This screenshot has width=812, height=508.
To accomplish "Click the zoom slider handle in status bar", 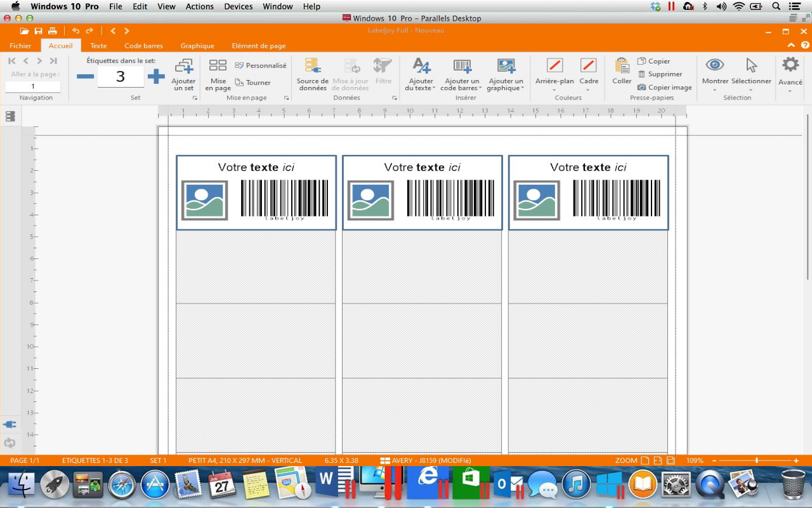I will click(x=757, y=460).
